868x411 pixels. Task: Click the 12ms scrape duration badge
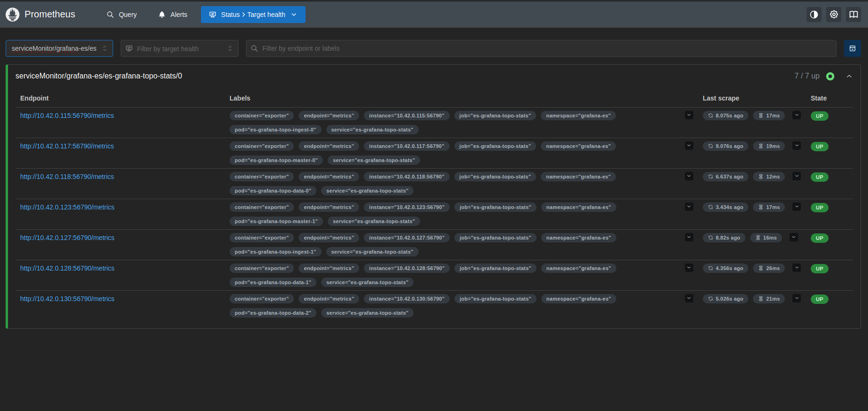769,177
